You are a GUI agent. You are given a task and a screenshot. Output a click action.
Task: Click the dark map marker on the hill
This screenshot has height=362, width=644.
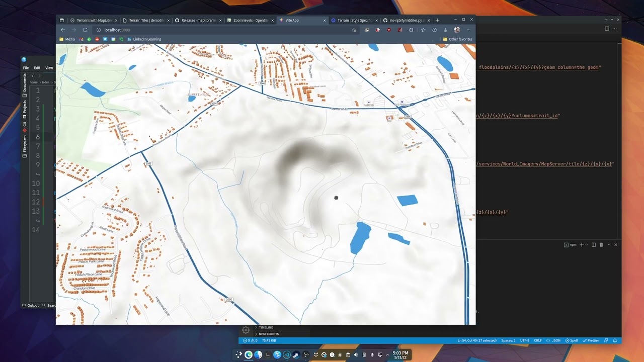click(x=336, y=198)
